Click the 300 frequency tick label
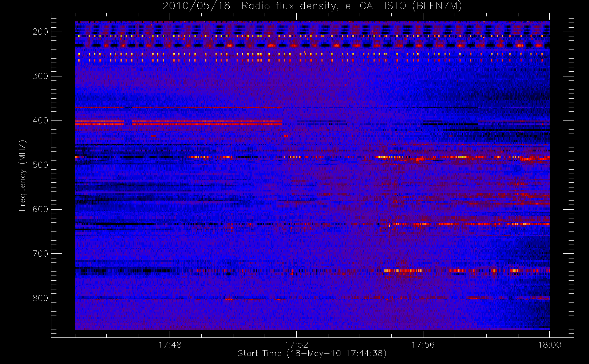The image size is (589, 364). [40, 76]
